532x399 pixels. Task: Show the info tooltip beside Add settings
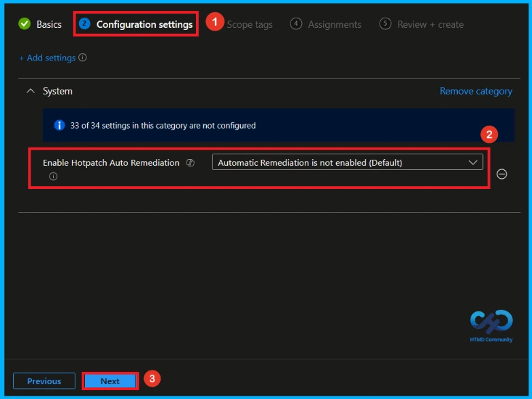82,58
